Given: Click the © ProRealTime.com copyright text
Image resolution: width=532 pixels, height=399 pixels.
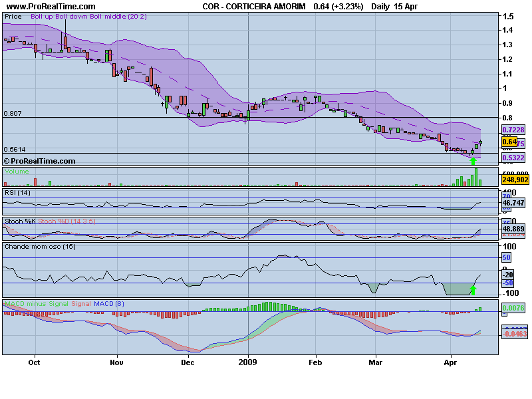Looking at the screenshot, I should click(x=39, y=161).
